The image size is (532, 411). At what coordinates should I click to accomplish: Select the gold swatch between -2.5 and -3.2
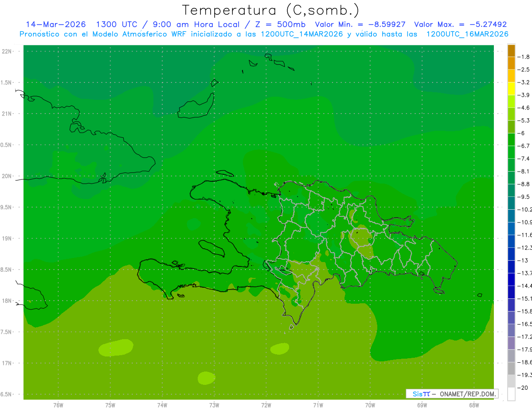(511, 76)
